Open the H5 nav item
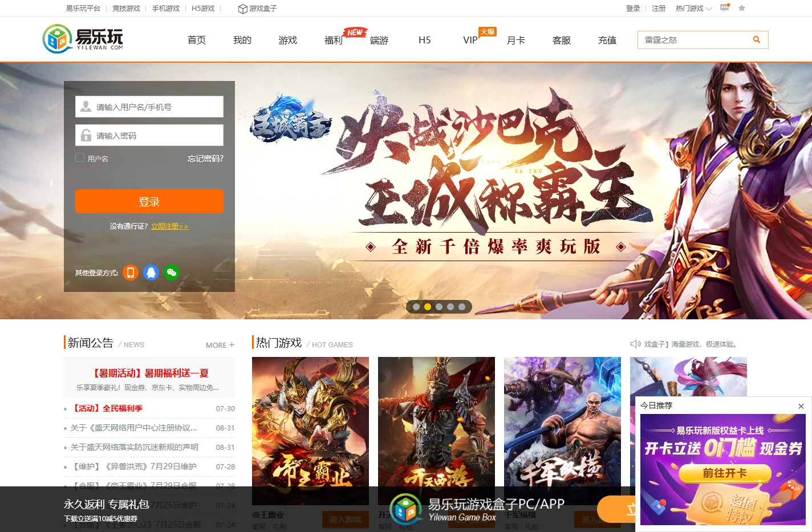Viewport: 812px width, 532px height. (425, 40)
